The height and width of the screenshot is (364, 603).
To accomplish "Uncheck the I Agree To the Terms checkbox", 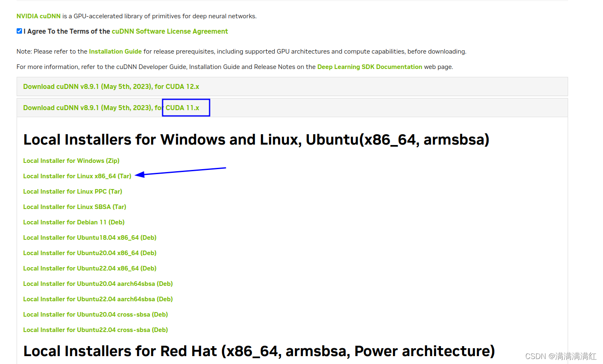I will pos(19,31).
